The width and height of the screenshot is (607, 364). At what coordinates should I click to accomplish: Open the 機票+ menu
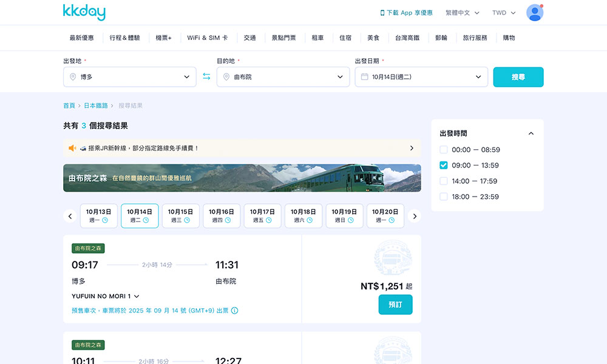click(x=163, y=38)
